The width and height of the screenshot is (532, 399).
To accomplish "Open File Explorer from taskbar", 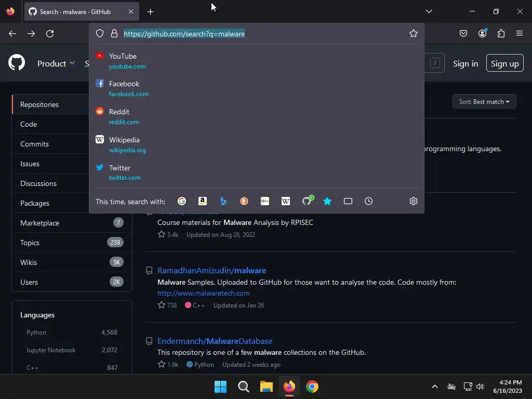I will [x=267, y=387].
